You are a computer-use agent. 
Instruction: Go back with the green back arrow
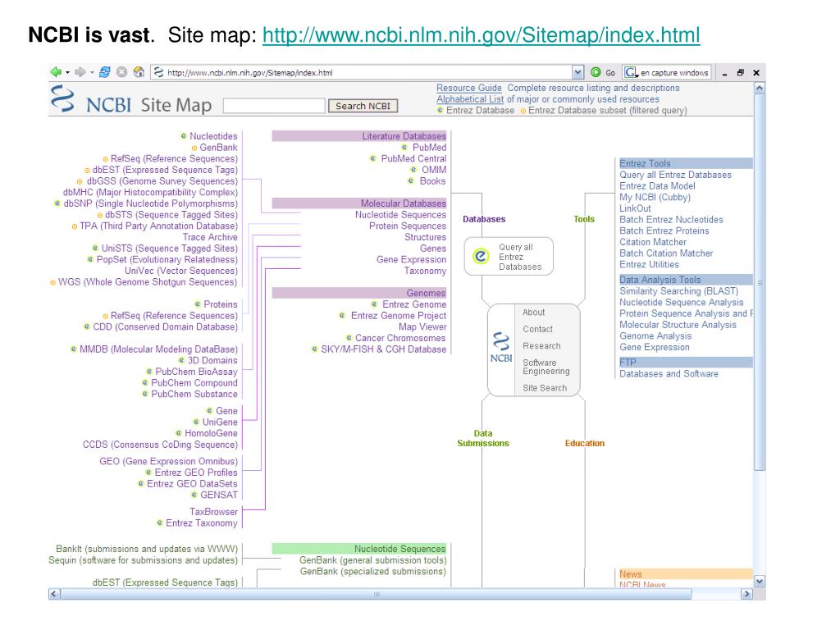tap(56, 72)
